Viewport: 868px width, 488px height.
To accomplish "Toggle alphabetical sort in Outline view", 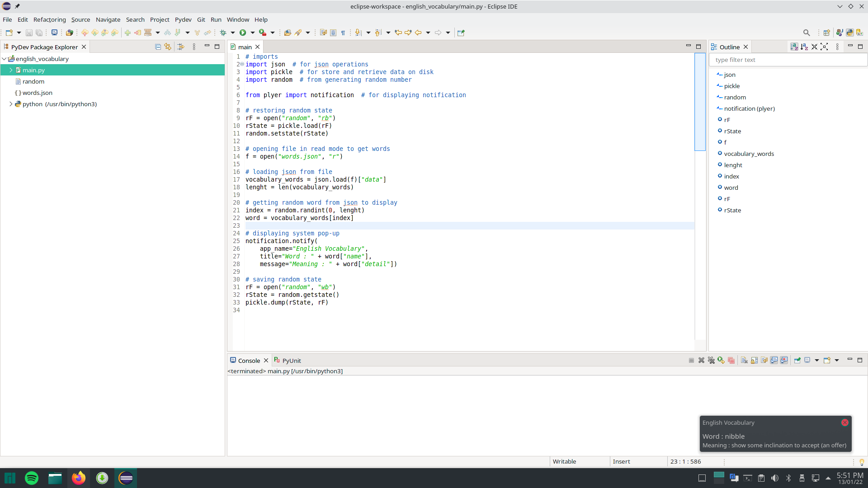I will tap(804, 47).
